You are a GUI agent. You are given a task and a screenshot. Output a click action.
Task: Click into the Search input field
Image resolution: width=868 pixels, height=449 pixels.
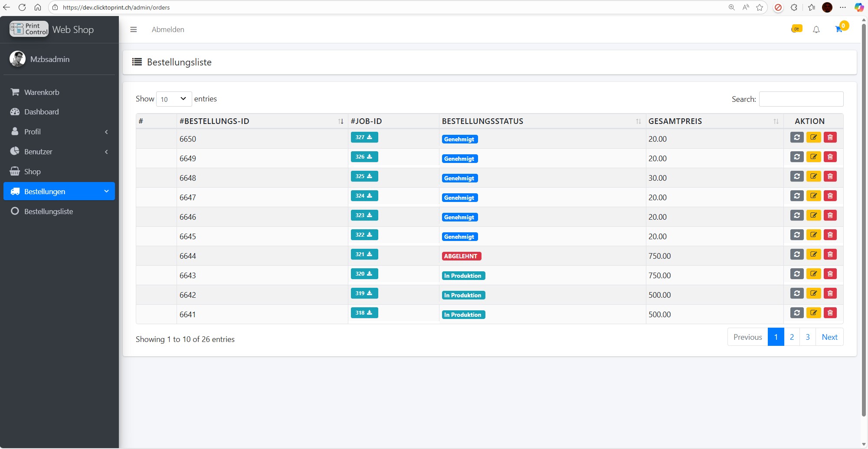pyautogui.click(x=801, y=99)
